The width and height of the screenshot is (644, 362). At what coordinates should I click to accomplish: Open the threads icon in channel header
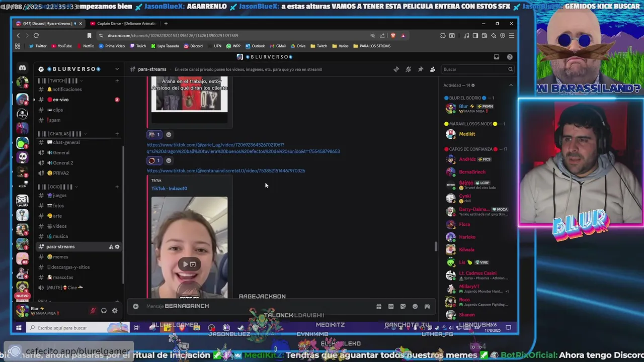tap(396, 69)
